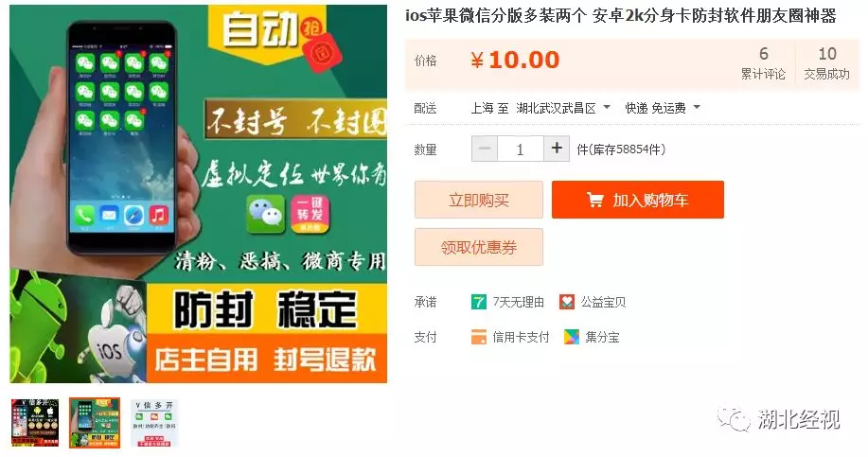The image size is (868, 457).
Task: Decrease quantity with the minus button
Action: coord(485,149)
